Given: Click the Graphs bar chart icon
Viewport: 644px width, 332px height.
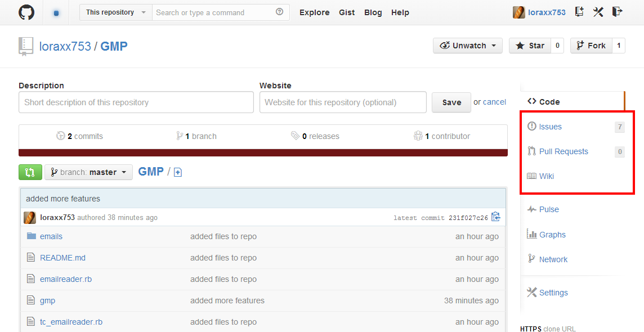Looking at the screenshot, I should (x=532, y=234).
